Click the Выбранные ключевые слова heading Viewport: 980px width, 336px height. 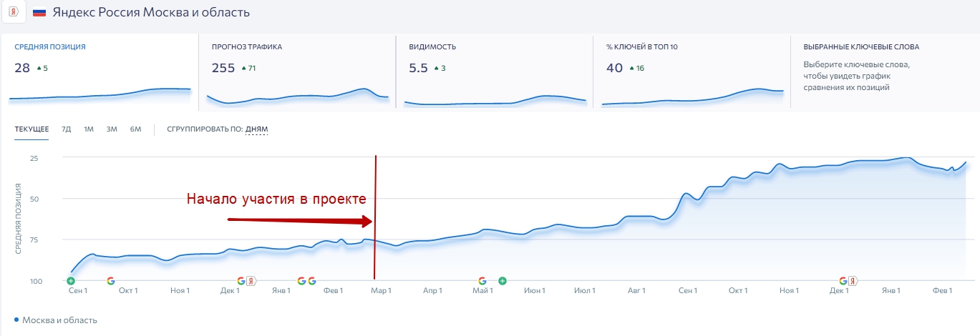click(861, 47)
